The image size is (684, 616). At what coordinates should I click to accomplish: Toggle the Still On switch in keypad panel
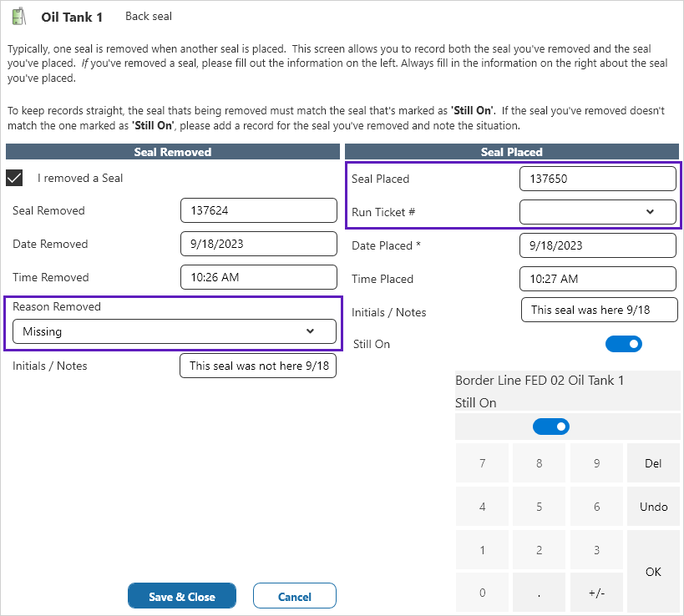(x=551, y=427)
